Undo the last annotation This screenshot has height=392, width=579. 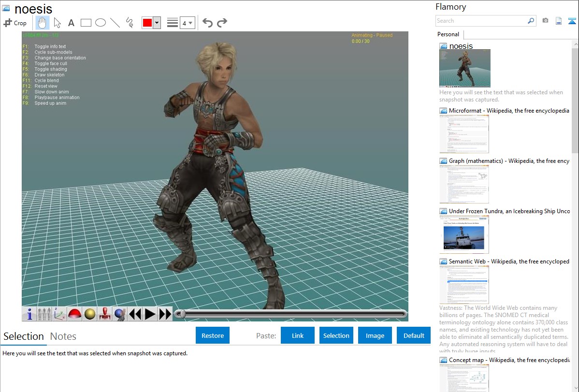pos(207,23)
